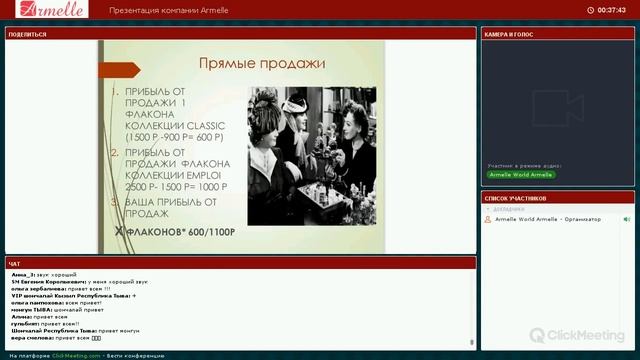Click the 'Участник в режиме аудио' label
The height and width of the screenshot is (360, 640).
tap(524, 166)
